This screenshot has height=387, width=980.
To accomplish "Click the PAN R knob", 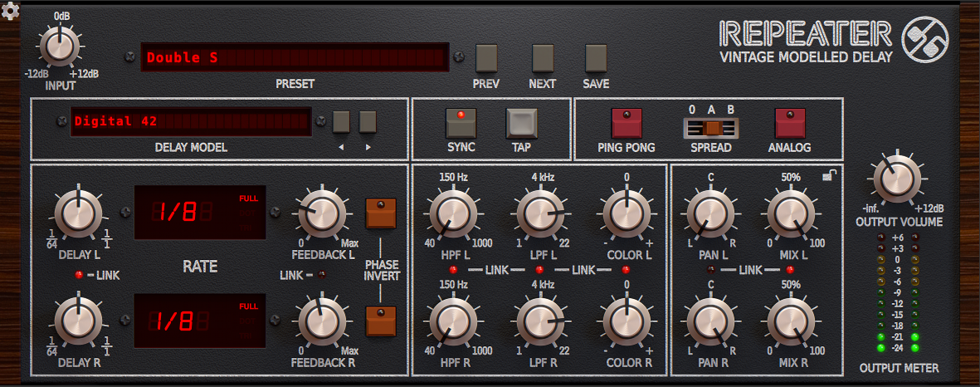I will (710, 321).
